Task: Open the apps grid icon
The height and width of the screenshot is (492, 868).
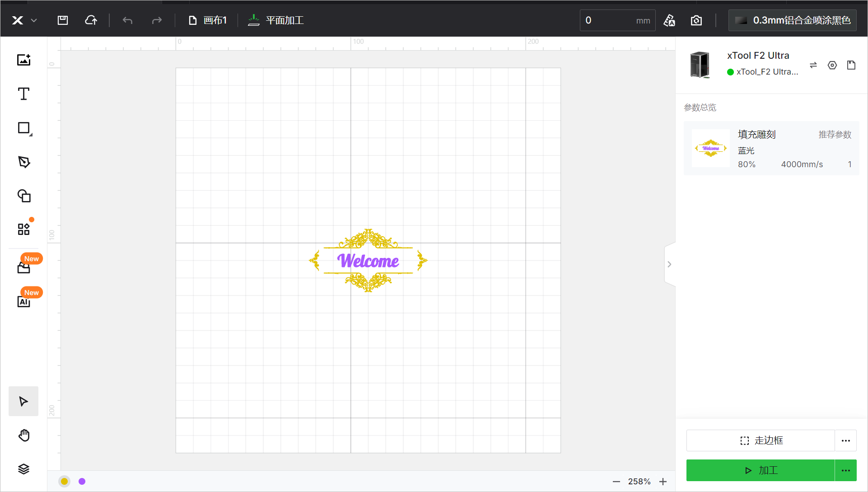Action: tap(23, 229)
